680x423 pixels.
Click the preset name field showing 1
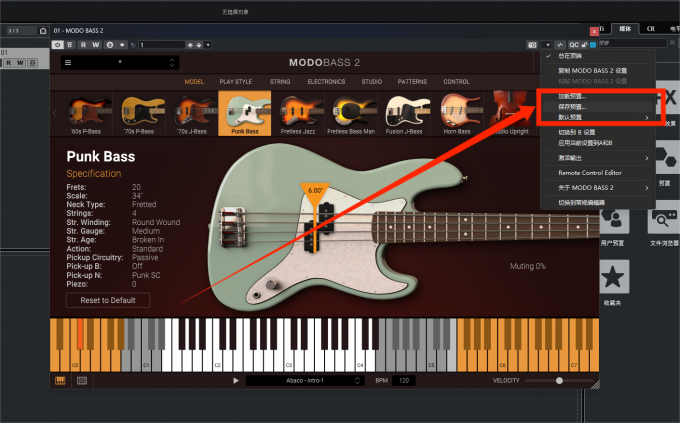[x=161, y=45]
